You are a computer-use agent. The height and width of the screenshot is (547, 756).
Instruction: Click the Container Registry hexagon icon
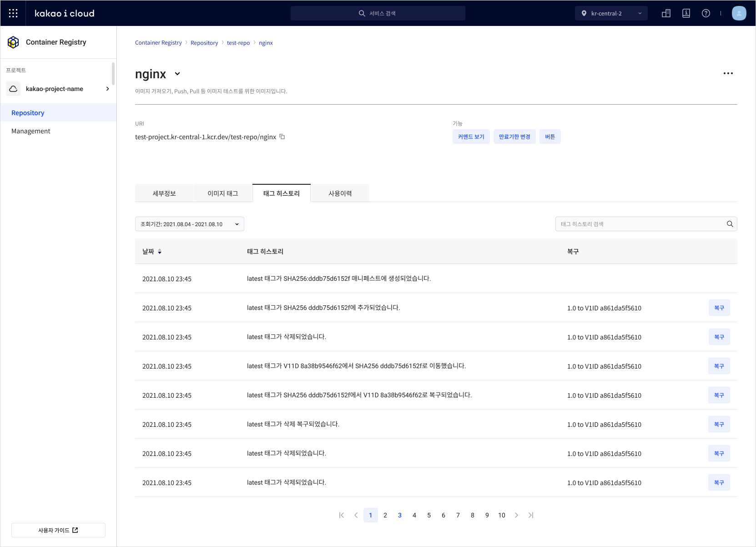13,42
